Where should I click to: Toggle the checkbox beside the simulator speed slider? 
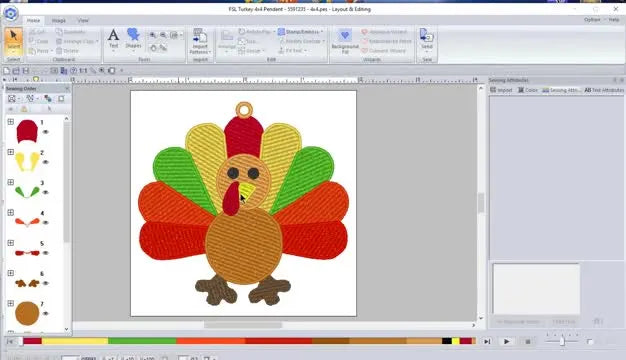click(590, 342)
